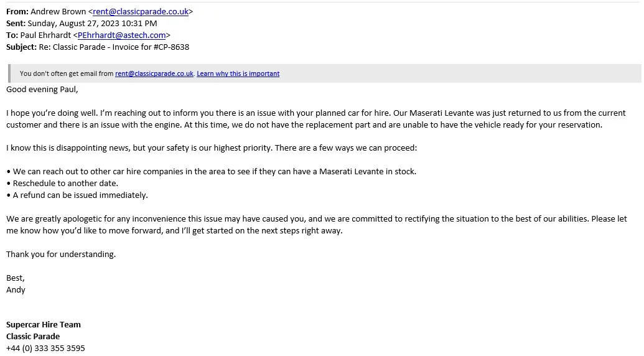This screenshot has height=356, width=644.
Task: Click the bullet about other car hire companies
Action: (214, 171)
